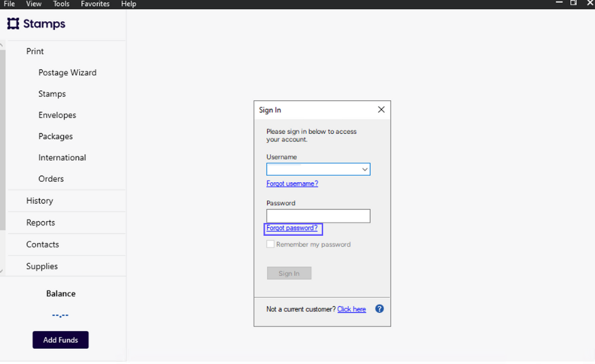
Task: Click the Sign In button
Action: pyautogui.click(x=289, y=273)
